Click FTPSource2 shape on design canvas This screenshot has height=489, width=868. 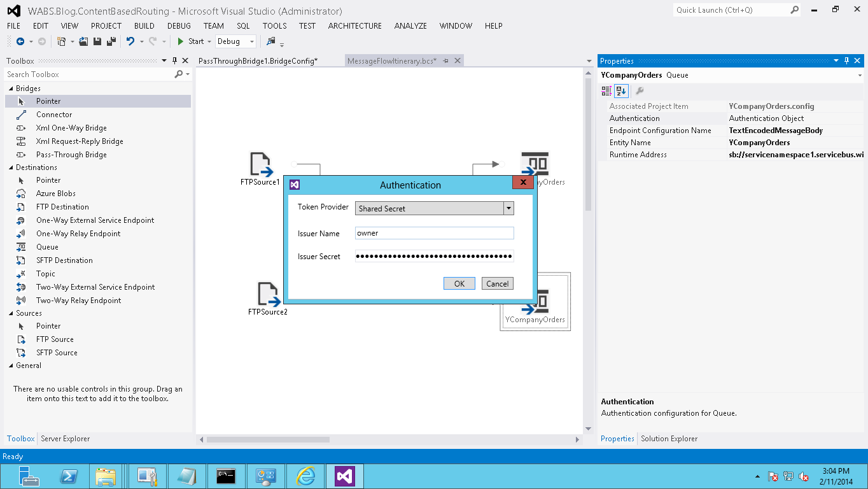click(x=268, y=299)
